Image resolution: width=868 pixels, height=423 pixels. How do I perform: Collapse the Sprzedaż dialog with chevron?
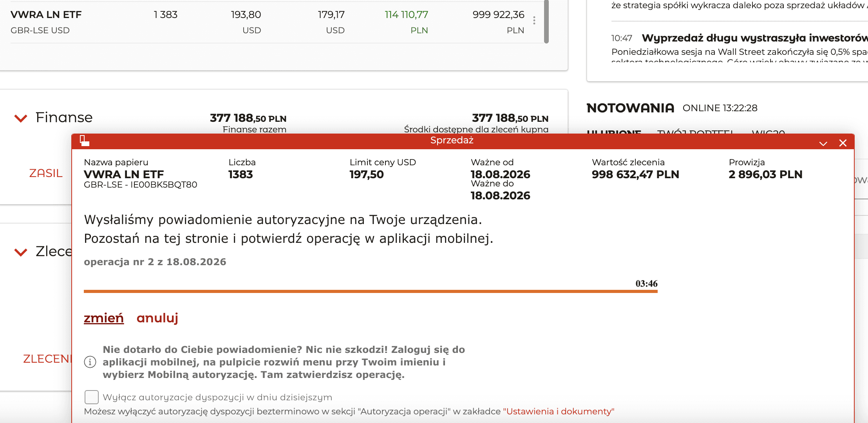tap(823, 143)
